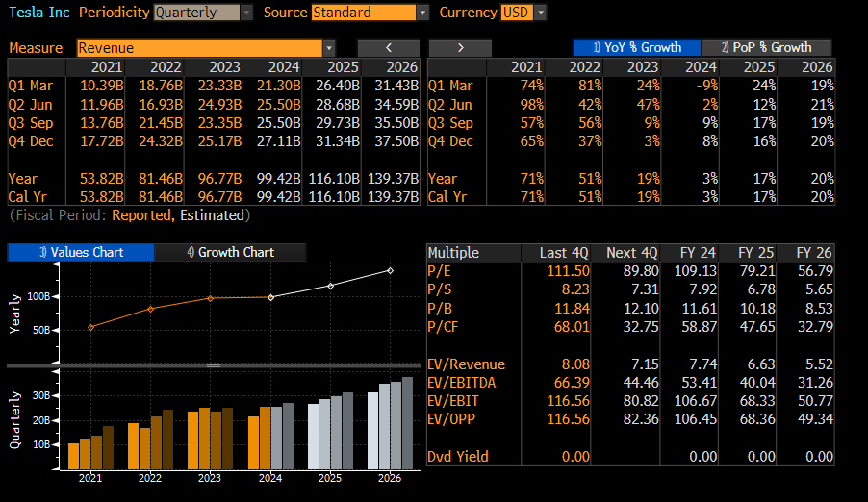Screen dimensions: 868x502
Task: Select the Multiple column header
Action: point(453,253)
